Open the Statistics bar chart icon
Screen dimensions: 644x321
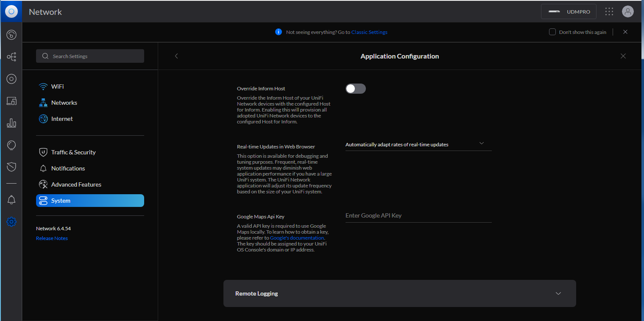[x=11, y=123]
